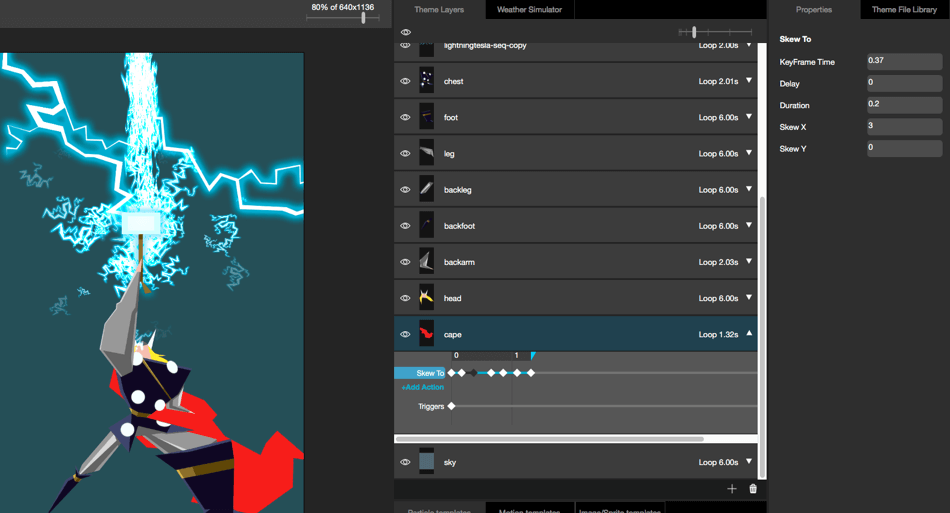The height and width of the screenshot is (513, 950).
Task: Select the leg layer thumbnail
Action: point(427,153)
